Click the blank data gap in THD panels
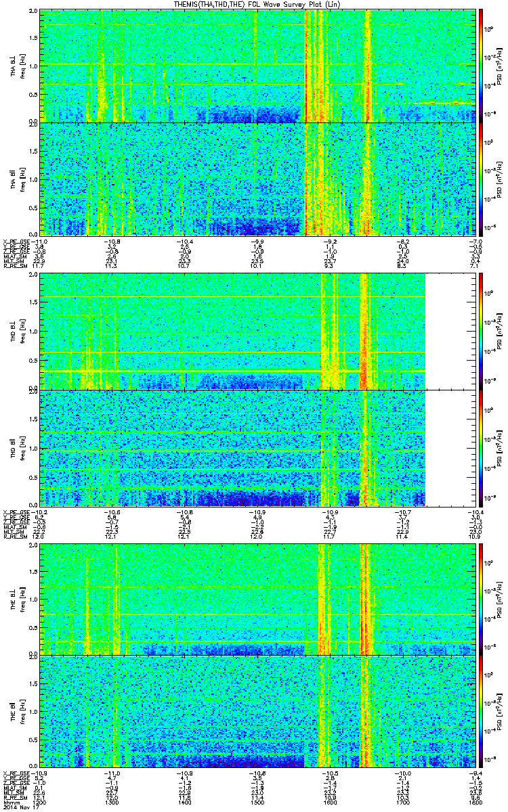 coord(450,390)
